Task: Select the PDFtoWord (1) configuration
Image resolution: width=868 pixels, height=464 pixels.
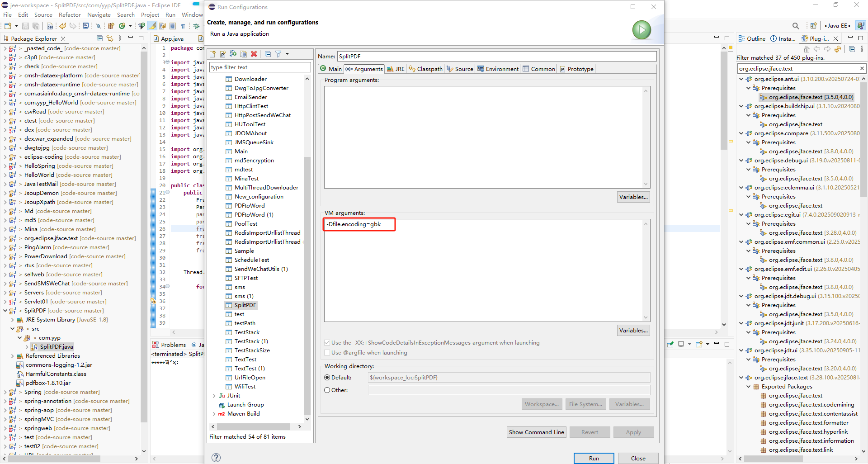Action: coord(254,215)
